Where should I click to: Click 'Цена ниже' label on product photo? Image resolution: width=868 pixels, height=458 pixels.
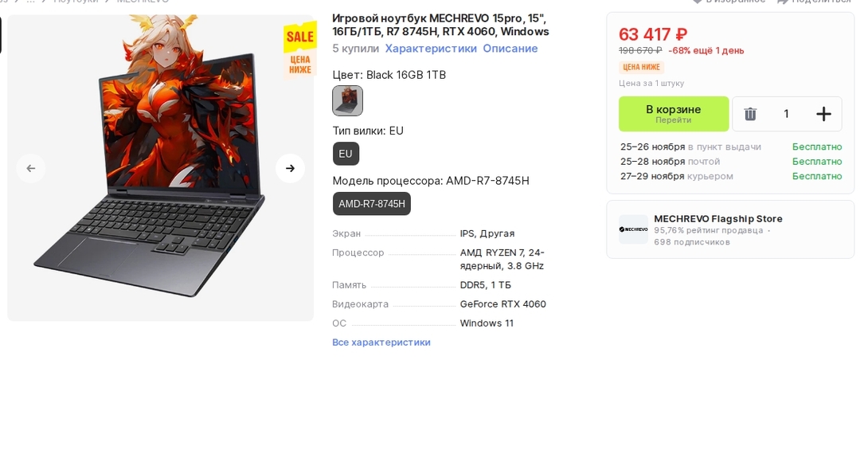pos(300,65)
